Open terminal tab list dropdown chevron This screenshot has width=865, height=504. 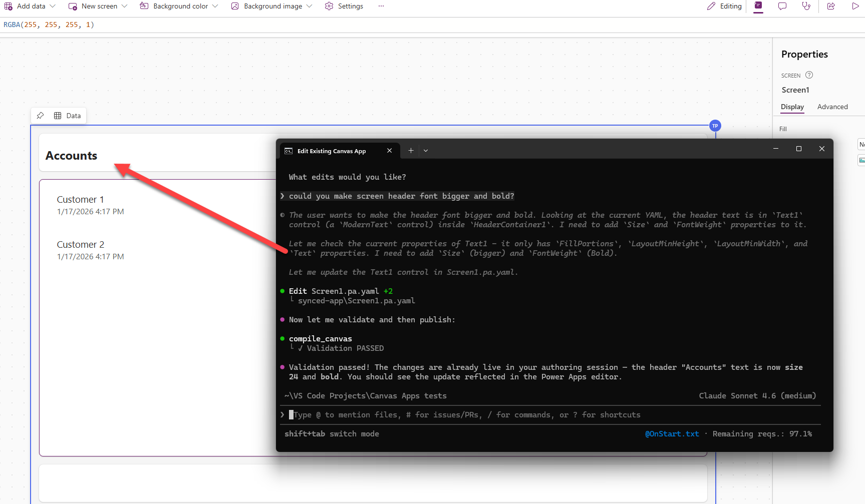pos(426,151)
